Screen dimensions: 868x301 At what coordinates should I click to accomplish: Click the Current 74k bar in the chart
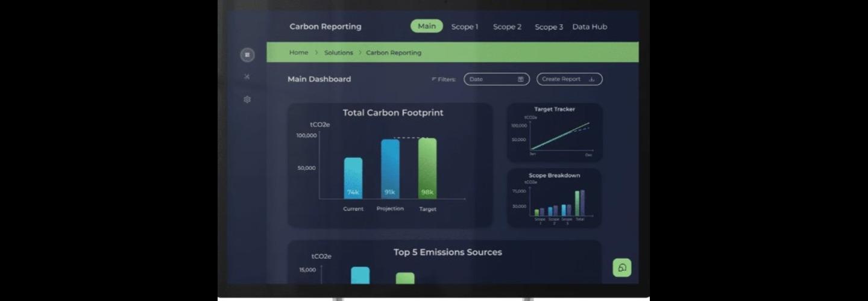click(x=353, y=178)
